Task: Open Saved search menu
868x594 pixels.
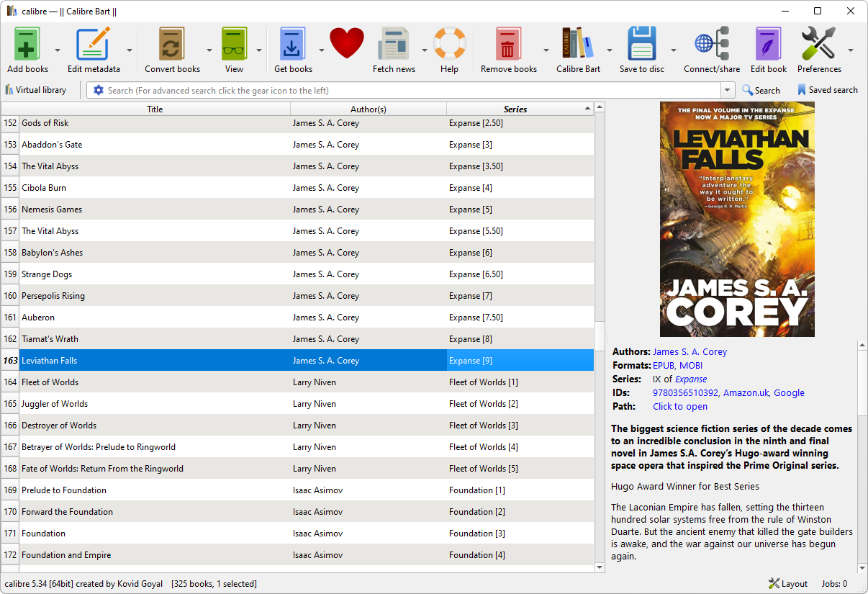Action: click(x=828, y=91)
